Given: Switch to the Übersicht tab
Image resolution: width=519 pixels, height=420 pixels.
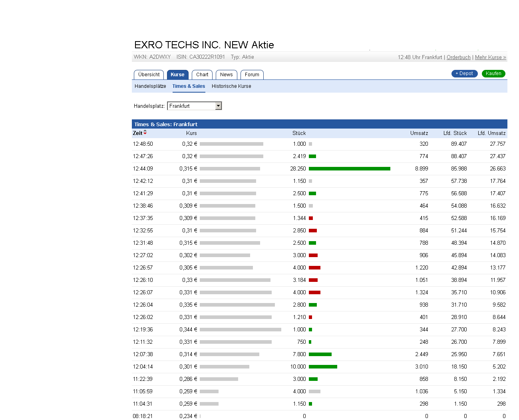Looking at the screenshot, I should click(149, 75).
